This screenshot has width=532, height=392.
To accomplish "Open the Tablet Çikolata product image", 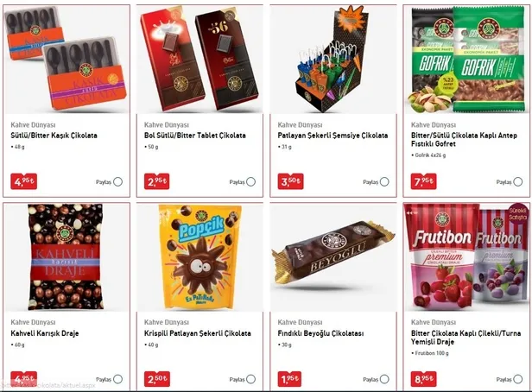I will click(199, 60).
